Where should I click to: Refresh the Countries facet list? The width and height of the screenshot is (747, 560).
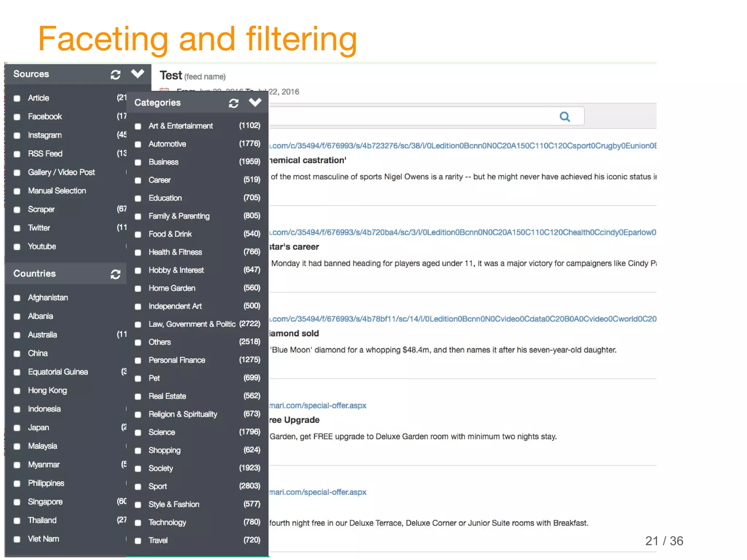tap(116, 274)
